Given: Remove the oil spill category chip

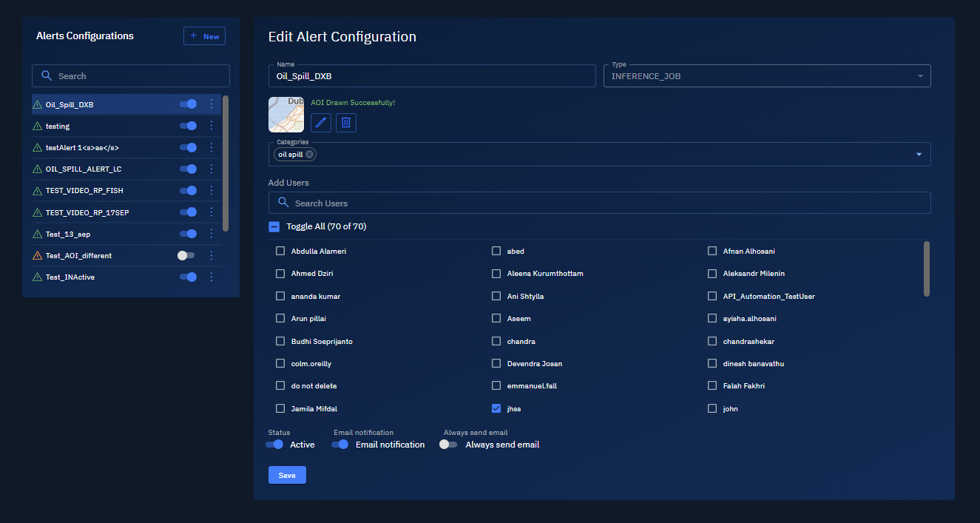Looking at the screenshot, I should pos(309,155).
